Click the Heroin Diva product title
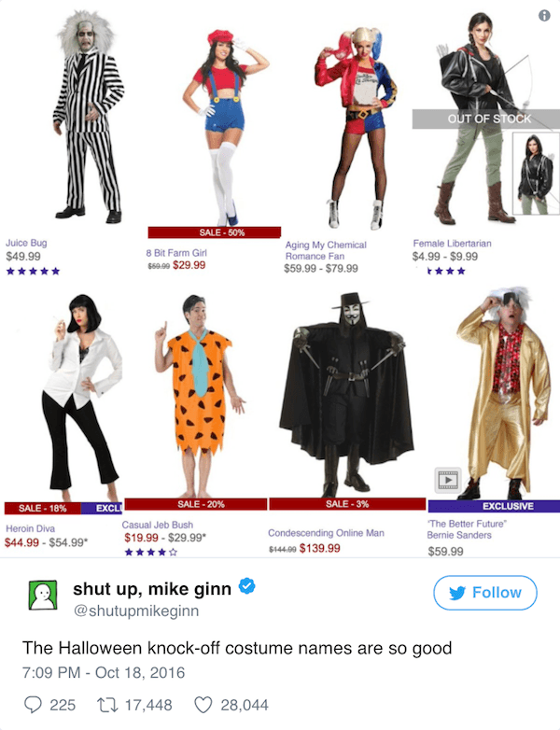 (x=30, y=528)
